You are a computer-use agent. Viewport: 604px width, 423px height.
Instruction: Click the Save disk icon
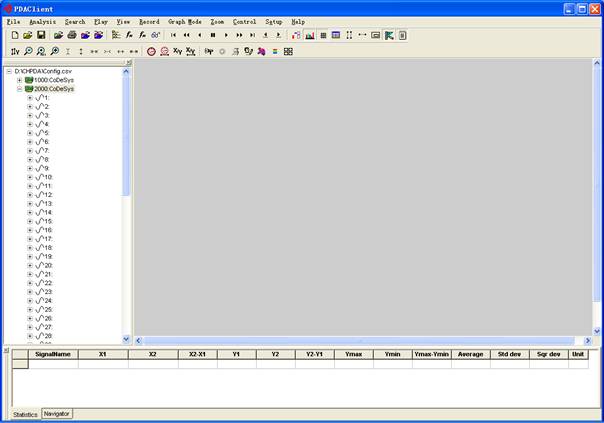click(x=41, y=35)
